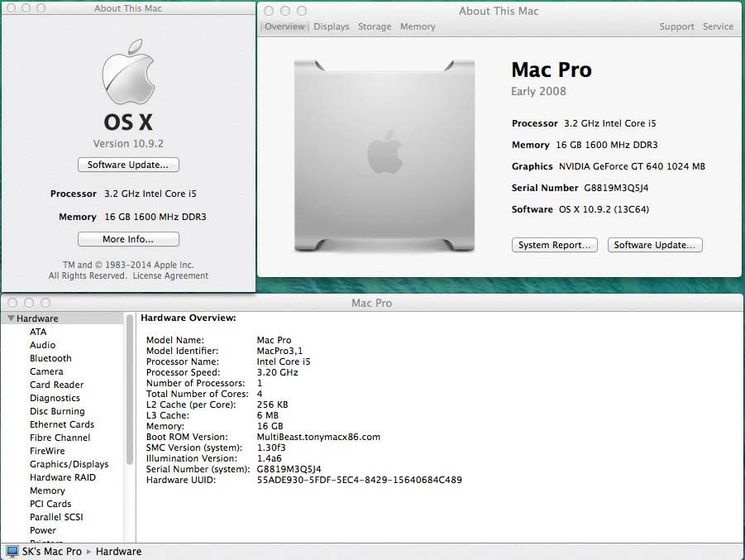Click SK's Mac Pro in the path bar

52,552
